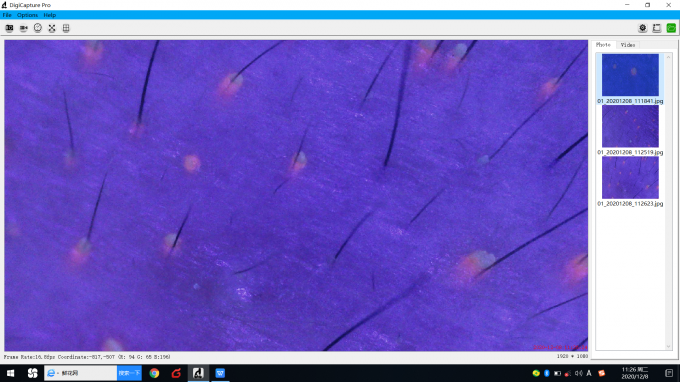Click the window frame icon beside the gear
Screen dimensions: 680x382
tap(657, 28)
